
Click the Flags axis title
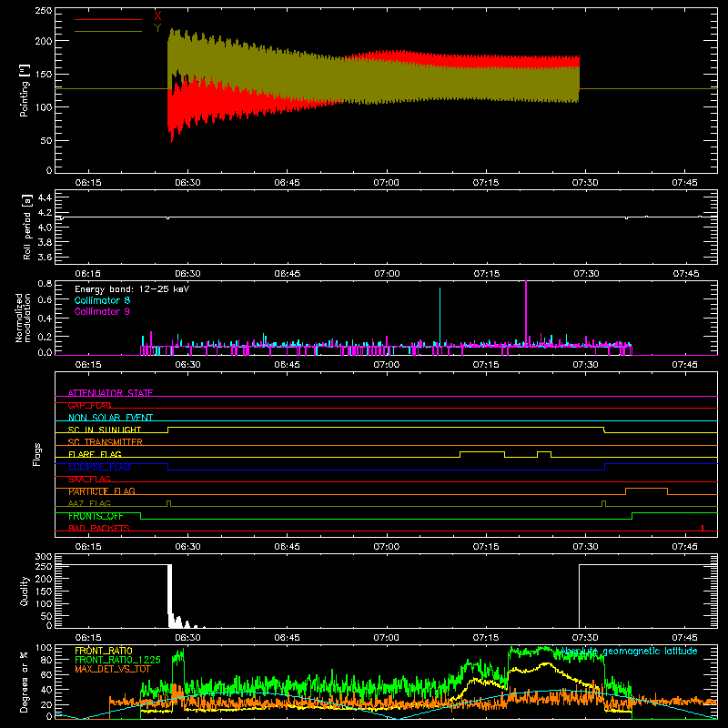tap(36, 454)
